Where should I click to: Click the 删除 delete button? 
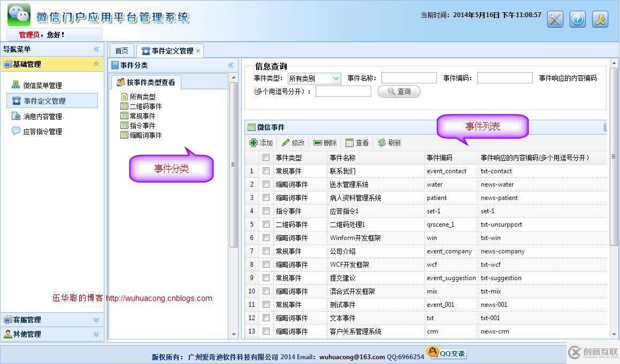325,143
